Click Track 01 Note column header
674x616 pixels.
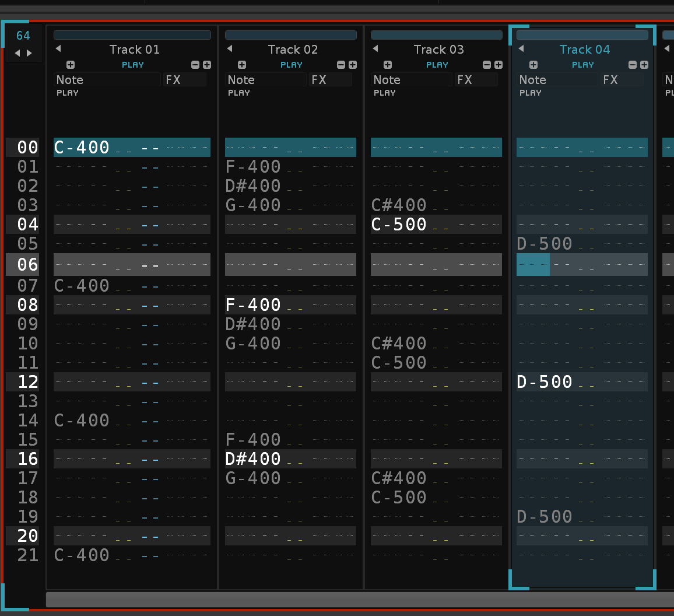(107, 79)
